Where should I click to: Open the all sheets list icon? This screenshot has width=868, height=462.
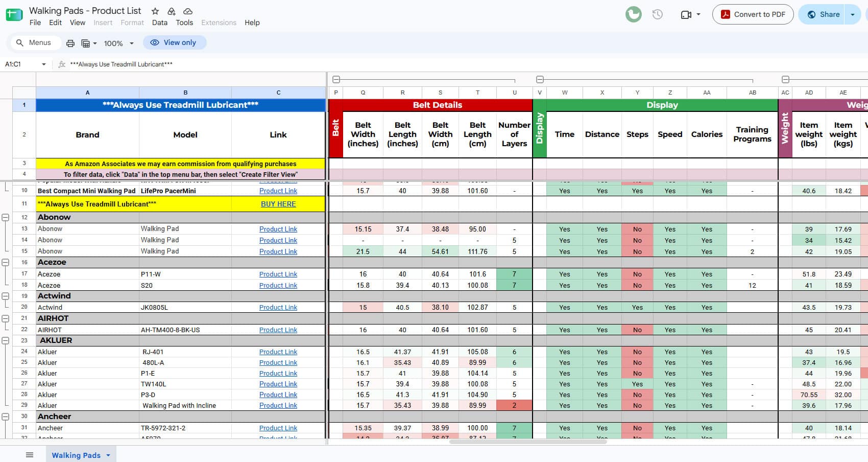coord(30,455)
